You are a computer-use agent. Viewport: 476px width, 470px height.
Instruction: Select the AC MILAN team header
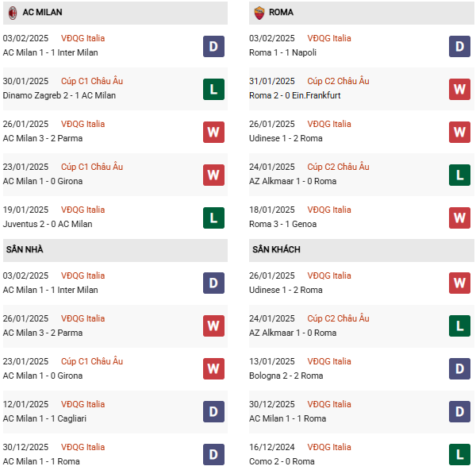pos(44,13)
